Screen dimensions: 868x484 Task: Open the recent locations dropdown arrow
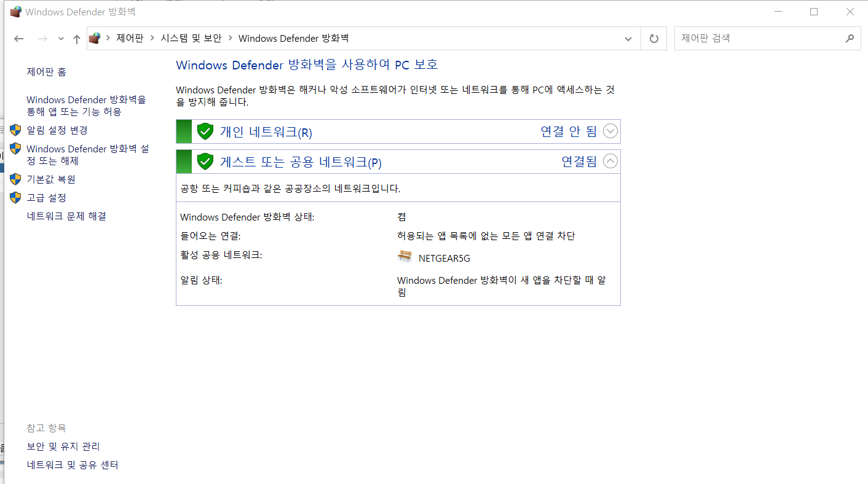(x=61, y=39)
